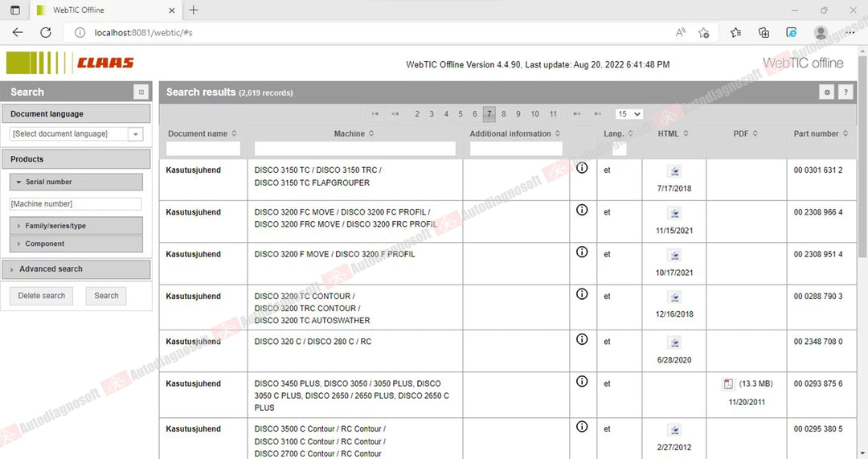The image size is (868, 459).
Task: Go to results page 2
Action: click(417, 114)
